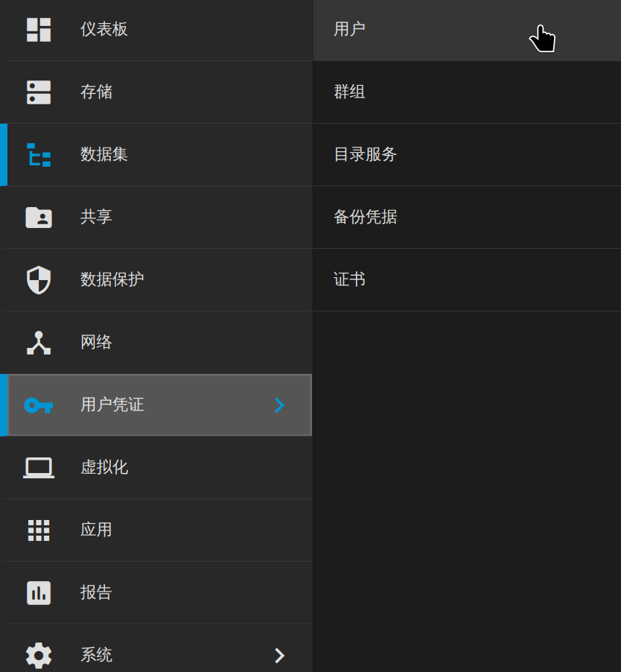Click the reporting bar chart icon
This screenshot has height=672, width=621.
[x=39, y=593]
